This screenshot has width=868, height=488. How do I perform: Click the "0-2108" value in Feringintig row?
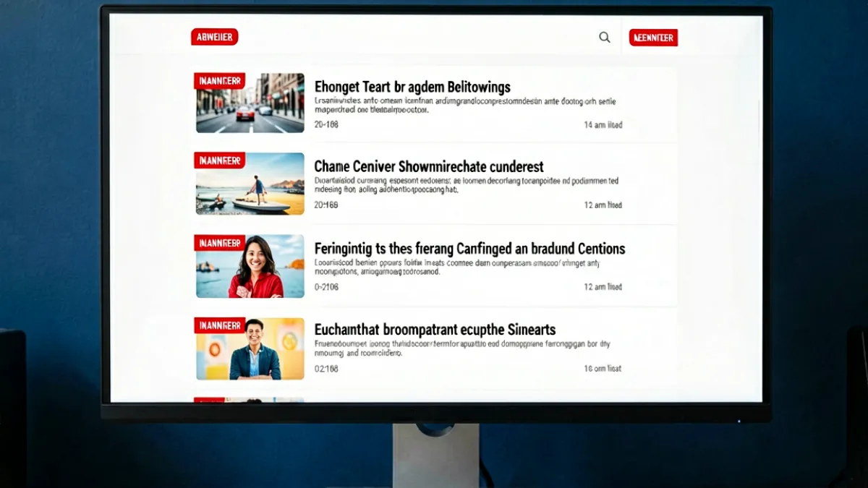pyautogui.click(x=326, y=287)
